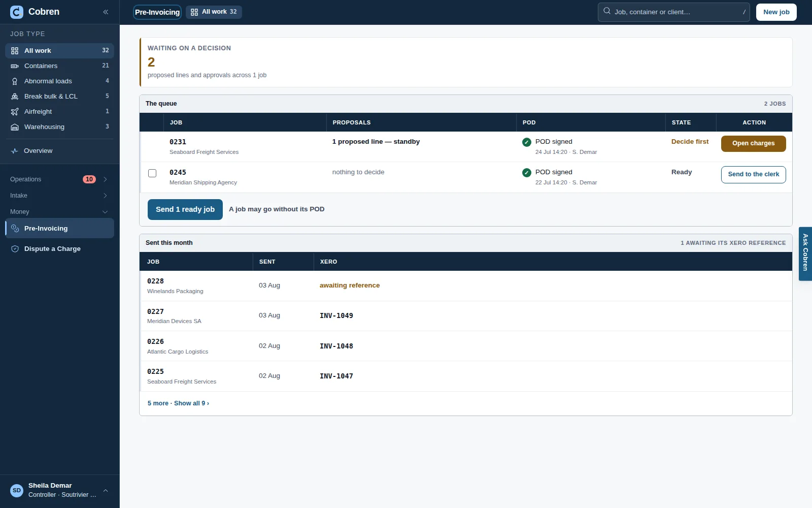This screenshot has height=508, width=812.
Task: Focus the Job, container or client search field
Action: point(674,12)
